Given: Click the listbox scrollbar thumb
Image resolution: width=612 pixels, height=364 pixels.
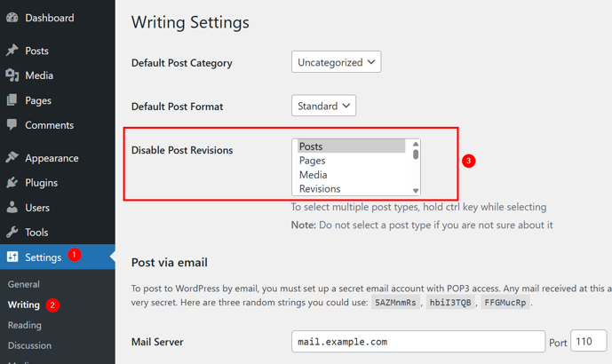Looking at the screenshot, I should point(416,154).
